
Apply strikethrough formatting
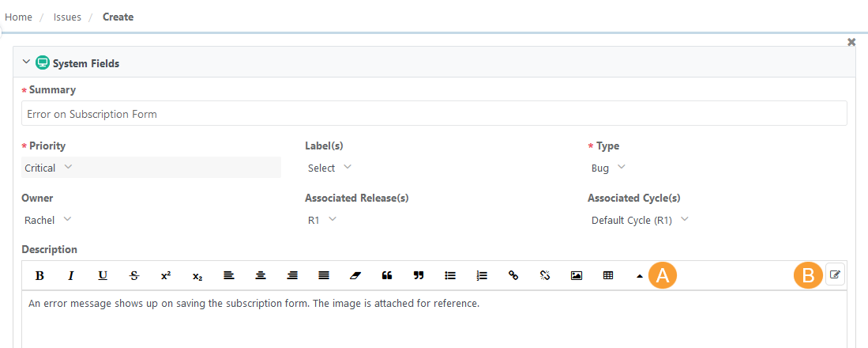pos(134,275)
